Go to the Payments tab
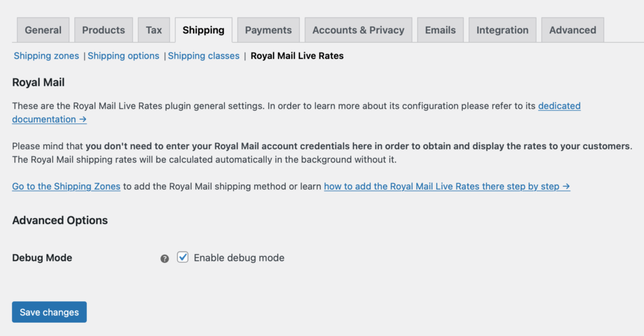The width and height of the screenshot is (644, 336). tap(268, 30)
